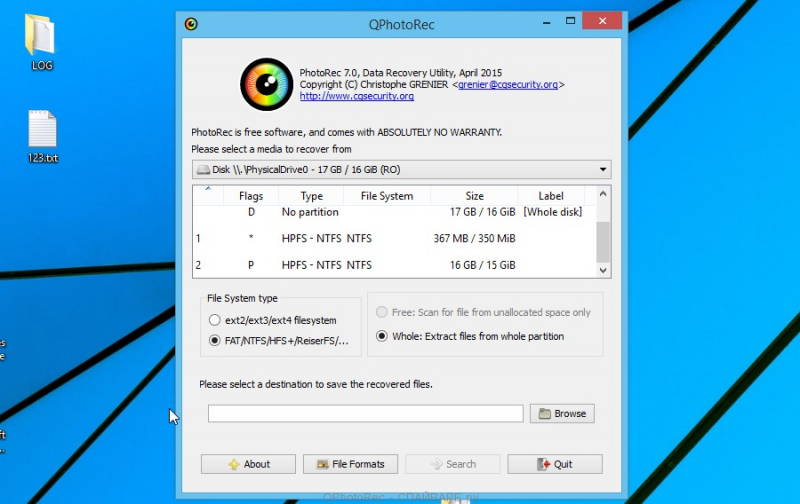Click the QPhotoRec eye logo image
The width and height of the screenshot is (800, 504).
[x=266, y=84]
